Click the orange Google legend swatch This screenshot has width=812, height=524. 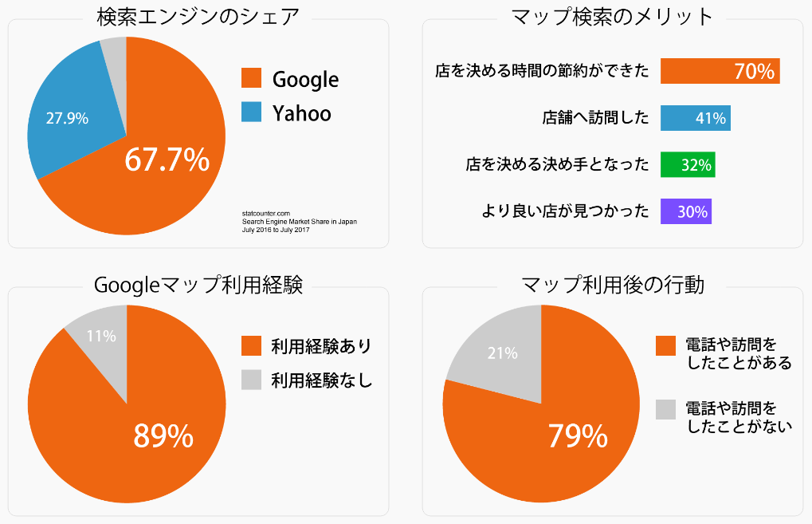(251, 79)
